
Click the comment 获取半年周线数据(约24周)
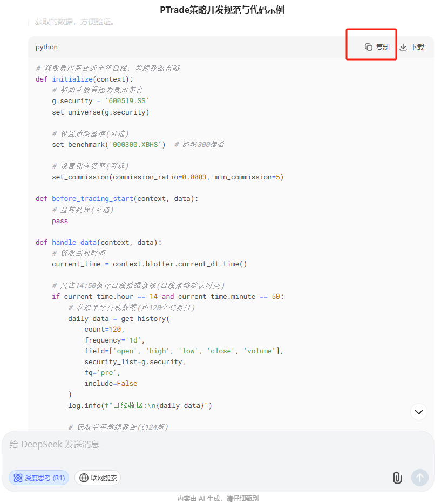(x=118, y=427)
